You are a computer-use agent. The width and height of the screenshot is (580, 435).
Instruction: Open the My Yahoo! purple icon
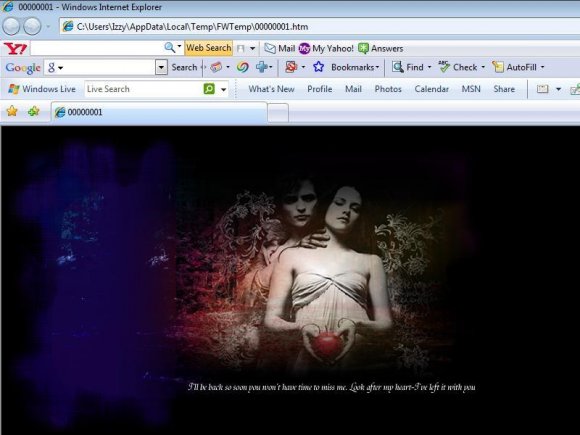pos(304,48)
